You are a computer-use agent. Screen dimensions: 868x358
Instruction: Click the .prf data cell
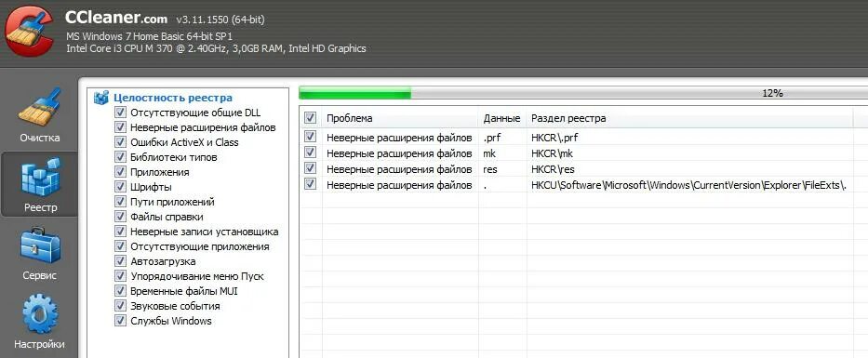coord(491,138)
